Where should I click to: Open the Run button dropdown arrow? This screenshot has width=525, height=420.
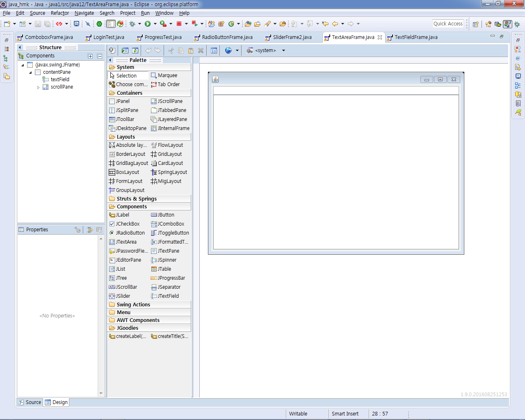tap(155, 24)
